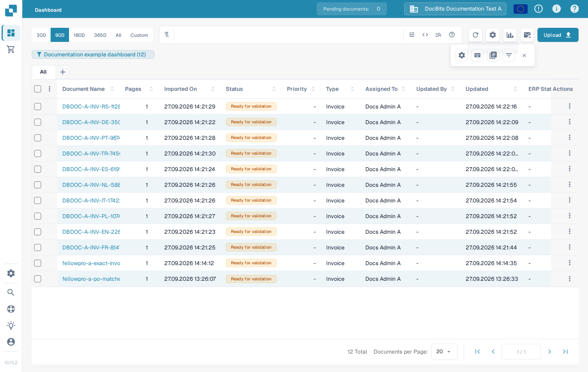Check the fellowpro-a-exact-invo row checkbox
588x372 pixels.
pos(38,263)
